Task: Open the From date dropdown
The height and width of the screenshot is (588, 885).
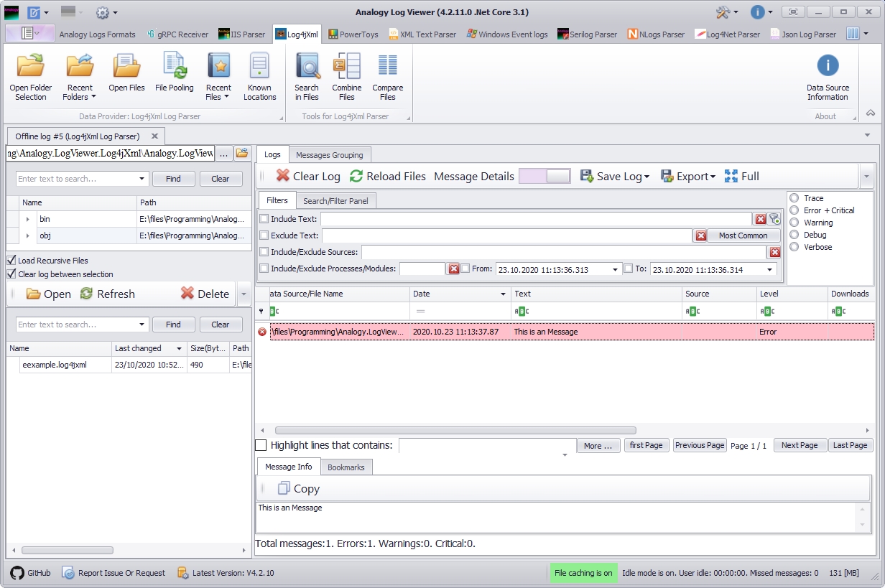Action: (x=616, y=269)
